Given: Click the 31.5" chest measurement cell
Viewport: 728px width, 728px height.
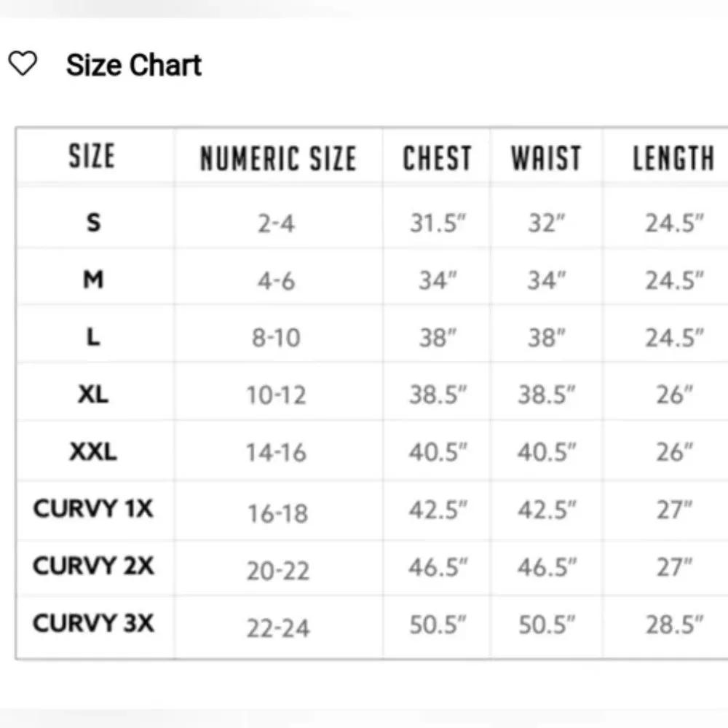Looking at the screenshot, I should tap(437, 223).
